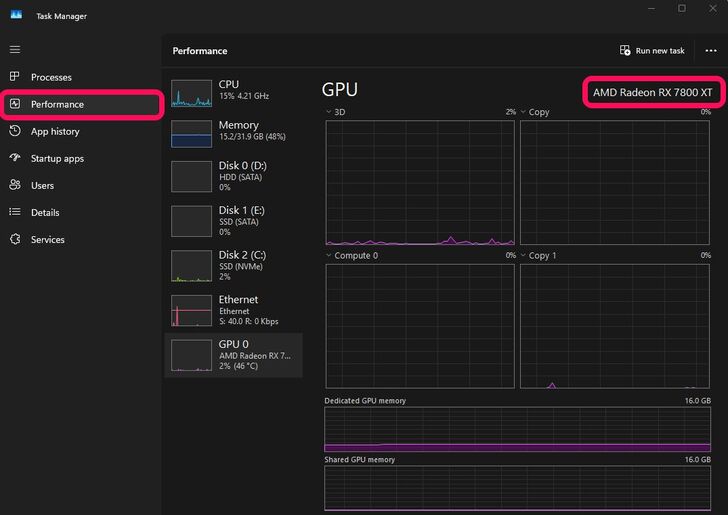Image resolution: width=728 pixels, height=515 pixels.
Task: Open the Services page
Action: (x=82, y=240)
